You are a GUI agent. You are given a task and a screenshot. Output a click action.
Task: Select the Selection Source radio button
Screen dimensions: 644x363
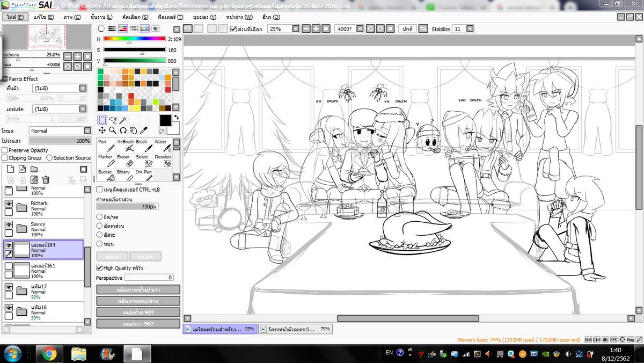(x=49, y=158)
